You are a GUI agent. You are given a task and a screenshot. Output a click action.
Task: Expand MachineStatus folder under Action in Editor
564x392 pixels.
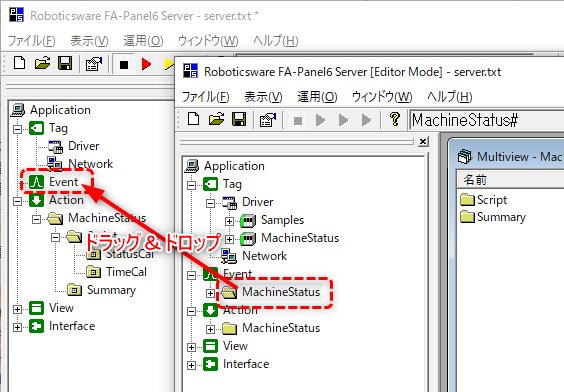click(x=210, y=329)
